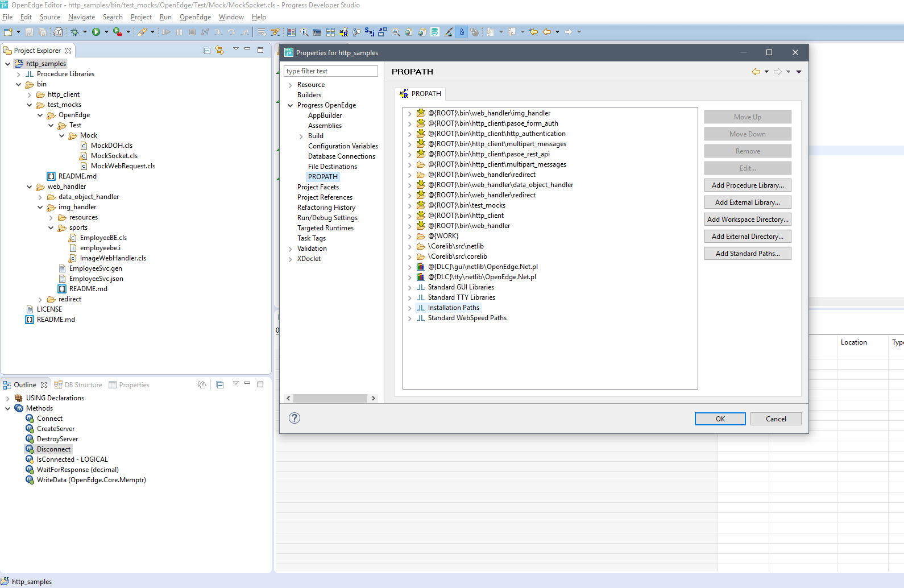Screen dimensions: 904x588
Task: Switch to the Properties tab beside Outline
Action: click(x=129, y=385)
